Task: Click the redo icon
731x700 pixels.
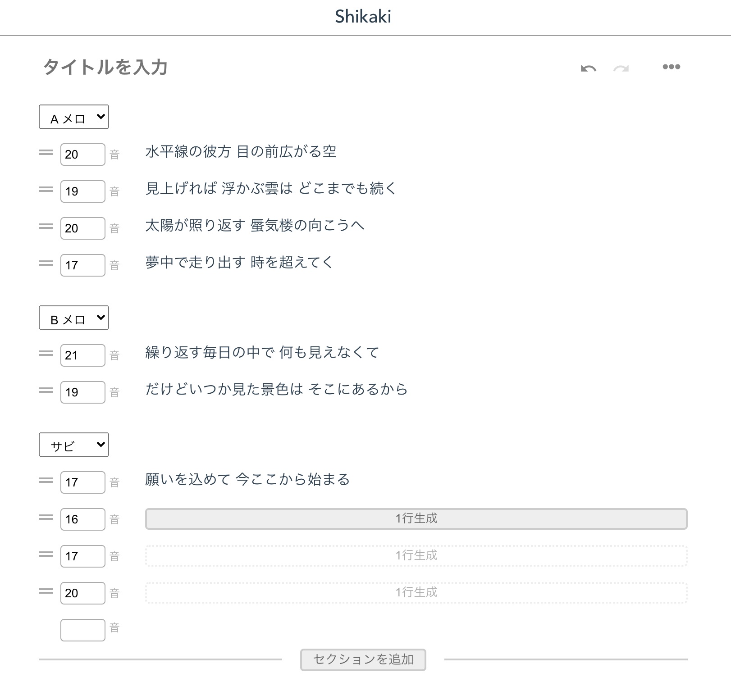Action: click(x=621, y=68)
